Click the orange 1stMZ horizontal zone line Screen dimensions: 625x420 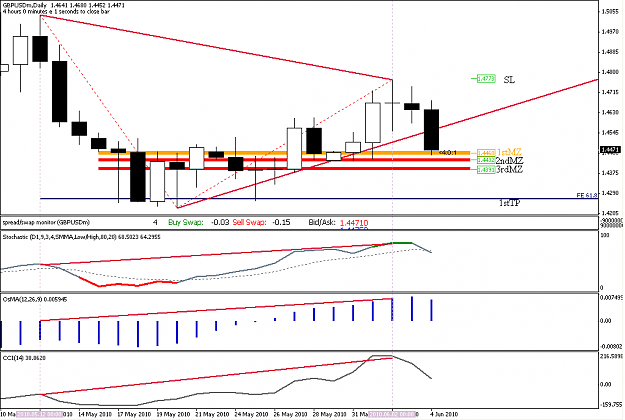(284, 153)
